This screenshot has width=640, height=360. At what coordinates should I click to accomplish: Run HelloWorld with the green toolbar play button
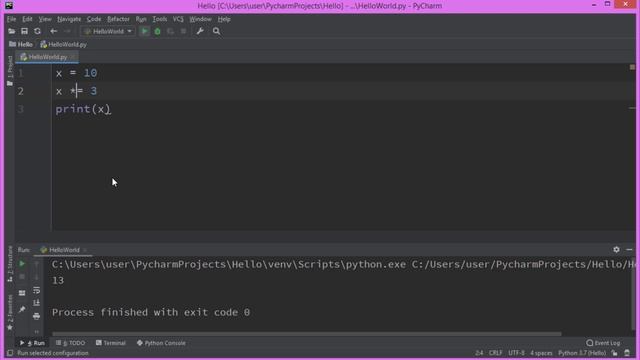click(144, 31)
